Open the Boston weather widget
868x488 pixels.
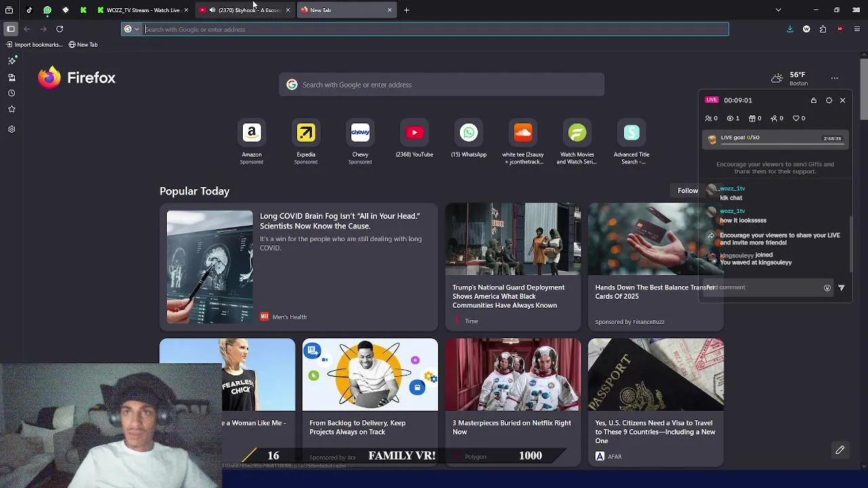[x=790, y=79]
